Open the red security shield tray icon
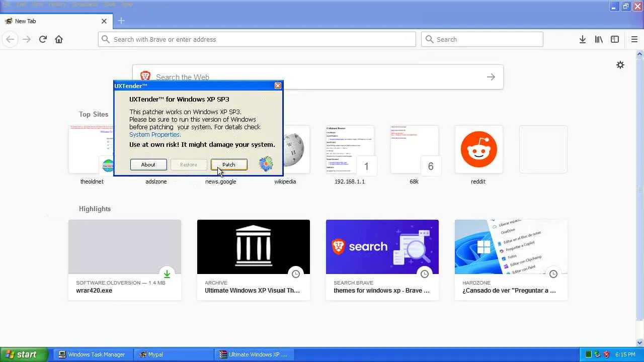 point(606,354)
